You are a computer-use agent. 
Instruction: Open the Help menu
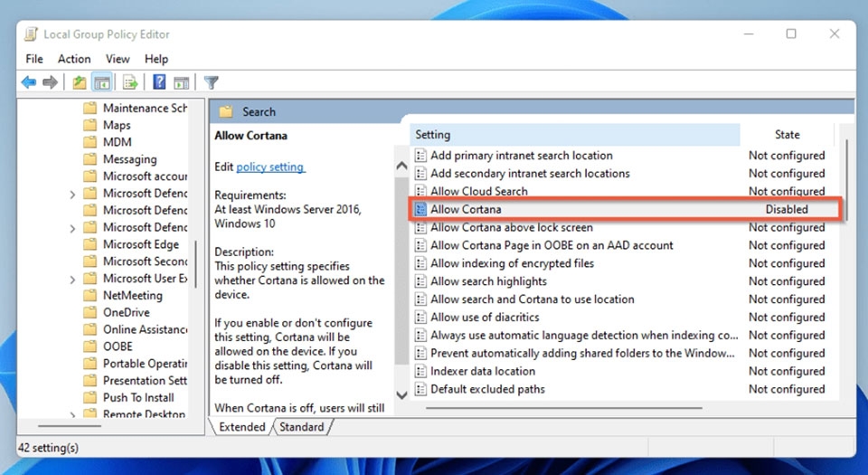(156, 59)
